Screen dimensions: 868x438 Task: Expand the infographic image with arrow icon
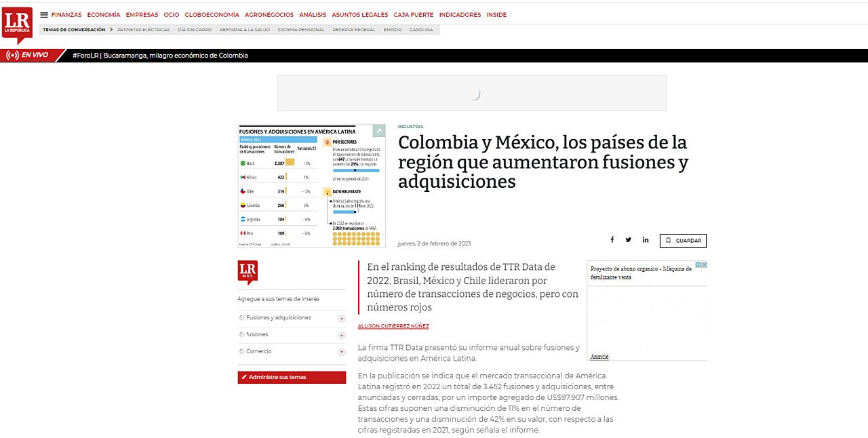tap(378, 131)
